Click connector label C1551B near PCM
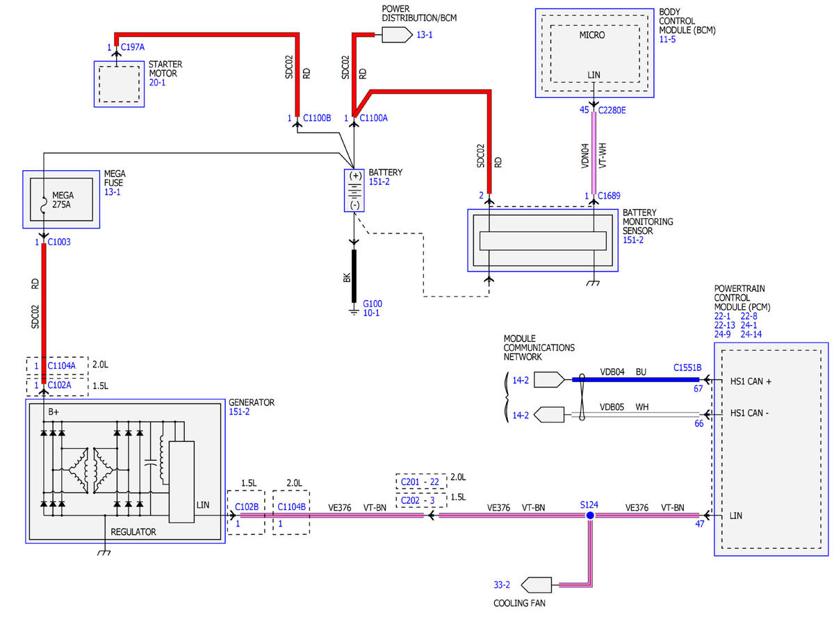The height and width of the screenshot is (644, 834). [x=687, y=367]
